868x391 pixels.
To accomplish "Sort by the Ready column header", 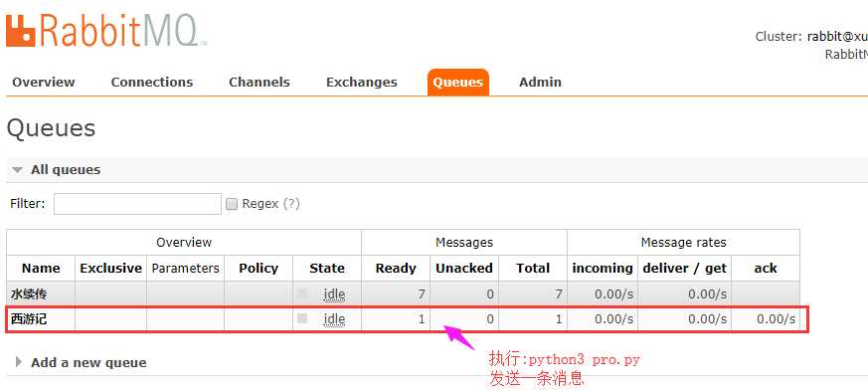I will click(396, 268).
